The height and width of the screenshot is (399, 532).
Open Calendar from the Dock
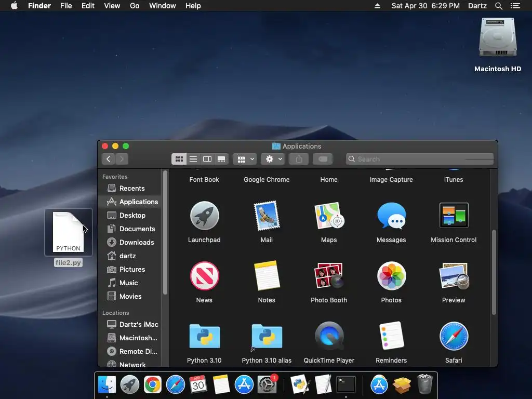coord(198,384)
